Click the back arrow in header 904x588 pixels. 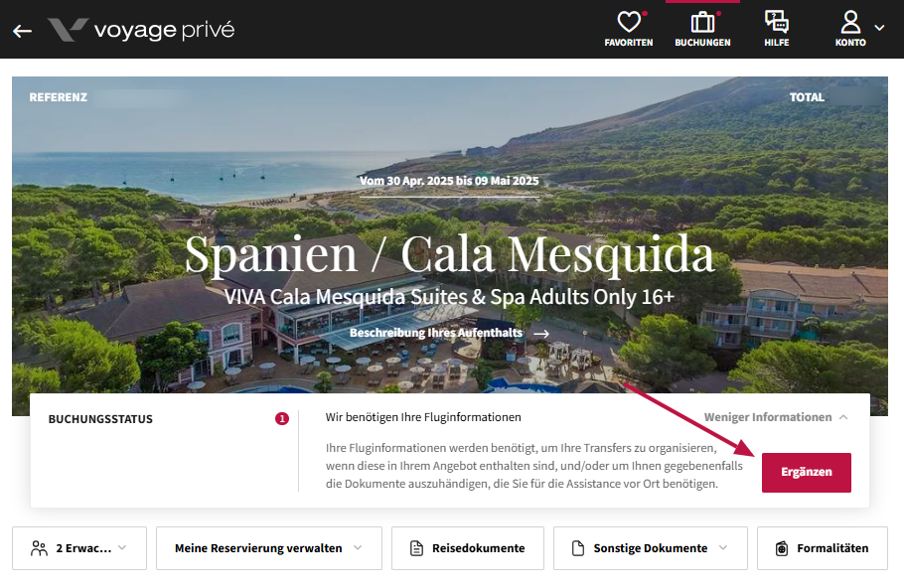tap(22, 30)
